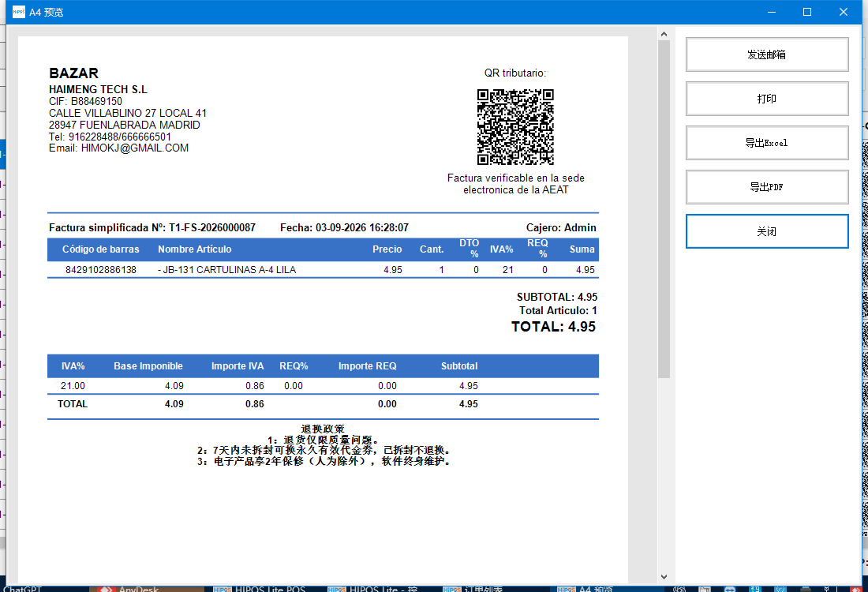Click the 'Cajero: Admin' label

click(561, 227)
